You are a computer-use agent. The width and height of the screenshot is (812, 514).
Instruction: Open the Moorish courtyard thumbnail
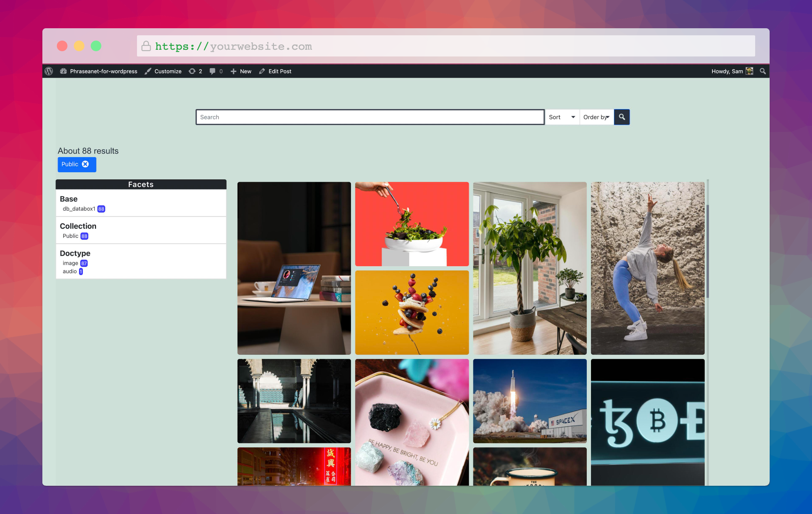[294, 401]
